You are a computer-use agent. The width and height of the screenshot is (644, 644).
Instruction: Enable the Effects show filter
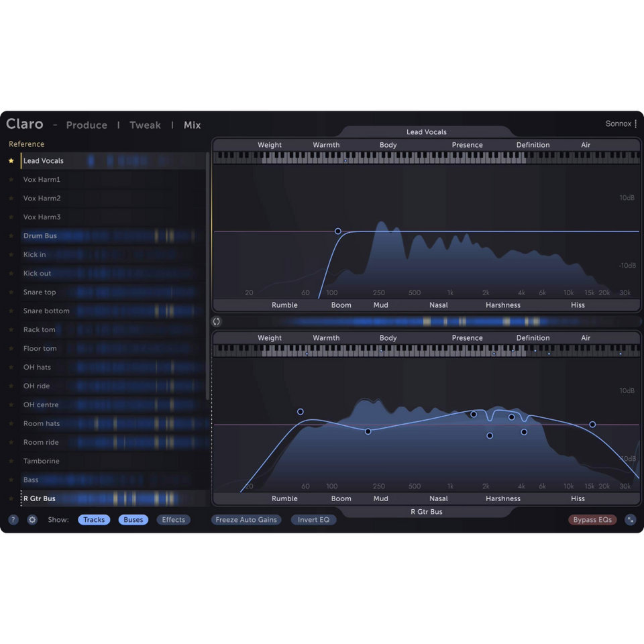[174, 520]
